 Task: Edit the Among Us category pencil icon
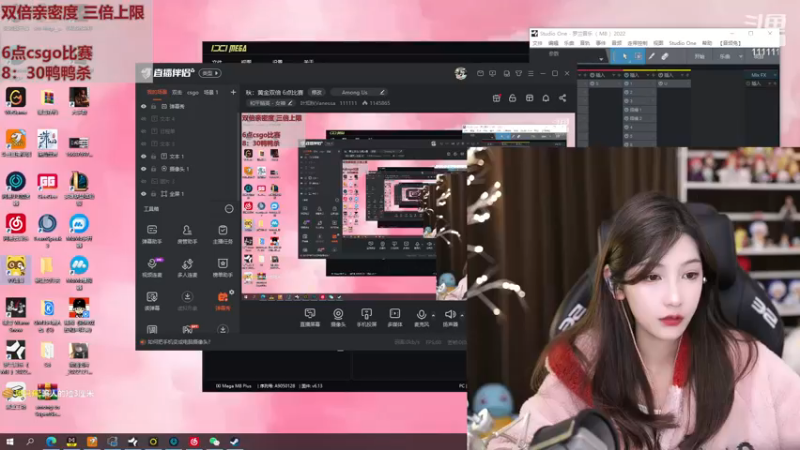coord(382,92)
